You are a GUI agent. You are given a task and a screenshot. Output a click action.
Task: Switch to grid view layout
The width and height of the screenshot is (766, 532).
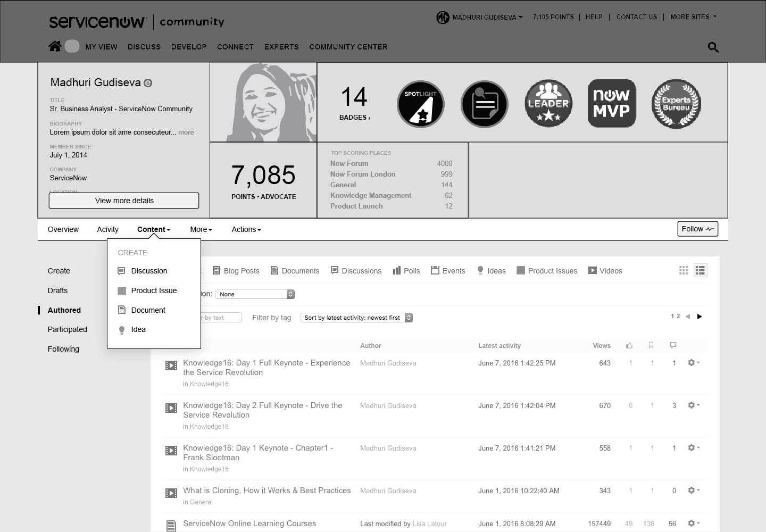[x=684, y=270]
